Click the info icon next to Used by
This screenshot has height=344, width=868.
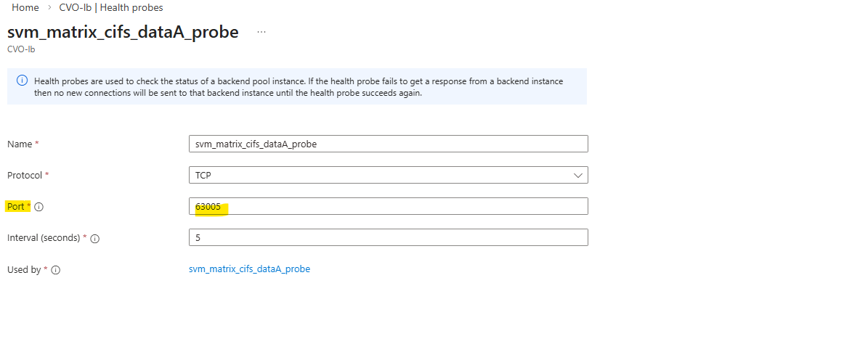[55, 270]
